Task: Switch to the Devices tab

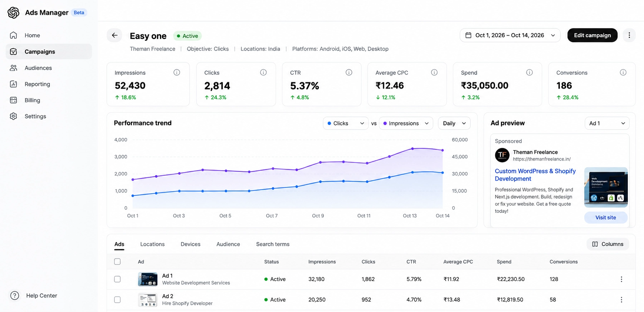Action: tap(190, 244)
